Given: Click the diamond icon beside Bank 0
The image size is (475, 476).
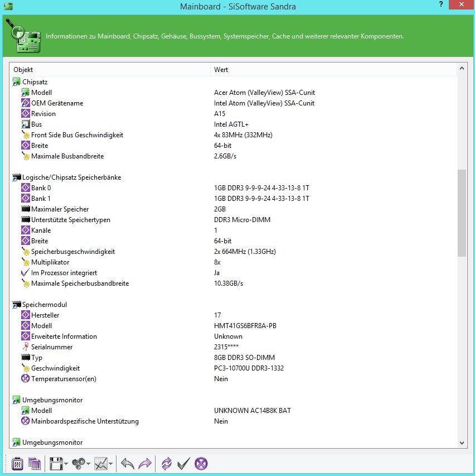Looking at the screenshot, I should 26,188.
